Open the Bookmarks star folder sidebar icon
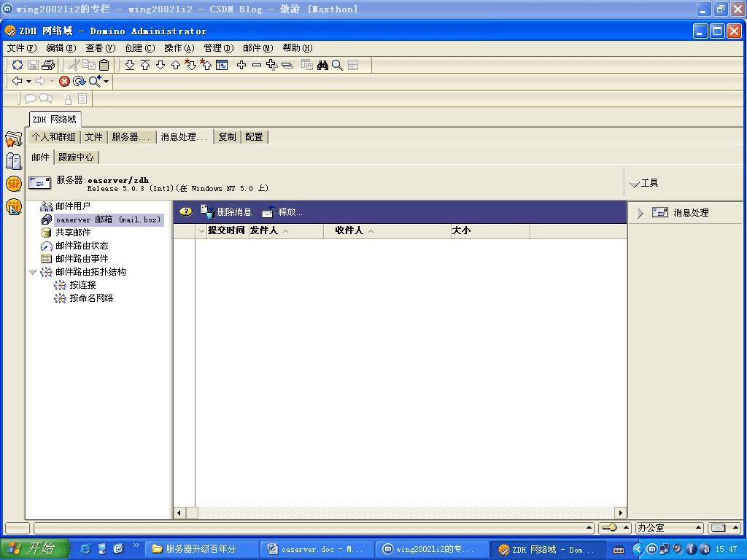Screen dimensions: 747x560 tap(13, 139)
